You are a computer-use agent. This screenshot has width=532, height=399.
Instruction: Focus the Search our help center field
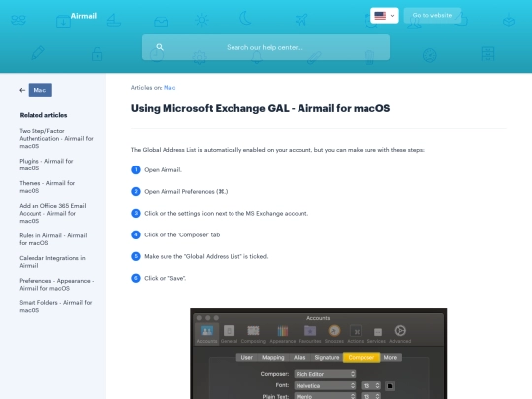pyautogui.click(x=266, y=47)
